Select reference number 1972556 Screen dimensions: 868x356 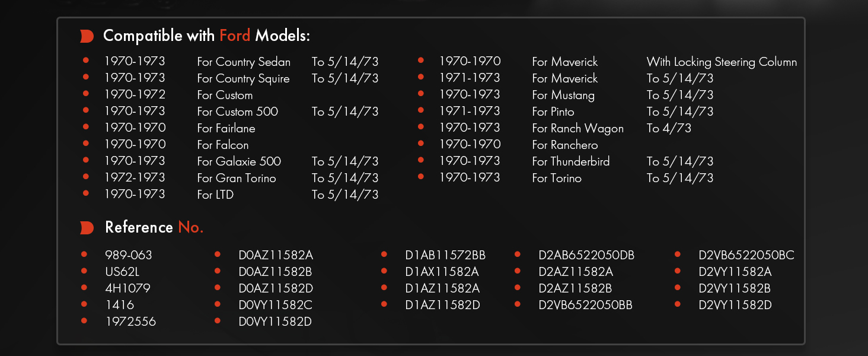coord(131,322)
